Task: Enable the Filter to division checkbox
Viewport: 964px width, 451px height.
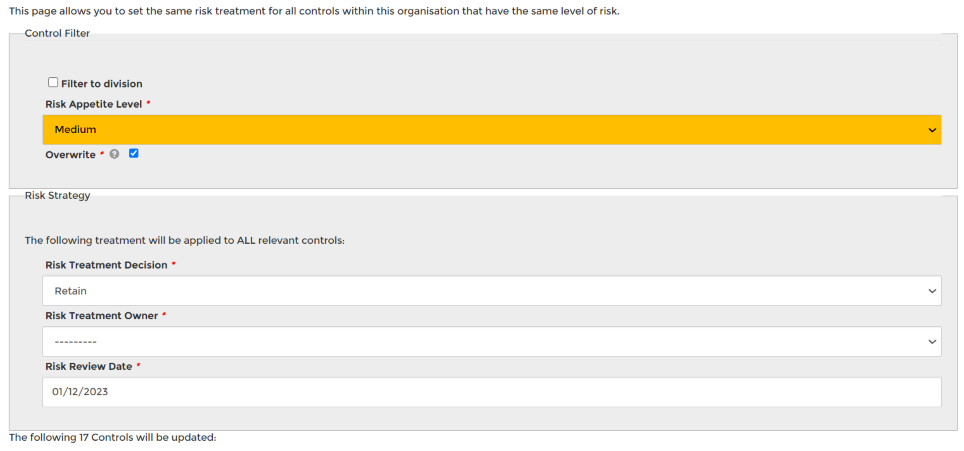Action: point(53,83)
